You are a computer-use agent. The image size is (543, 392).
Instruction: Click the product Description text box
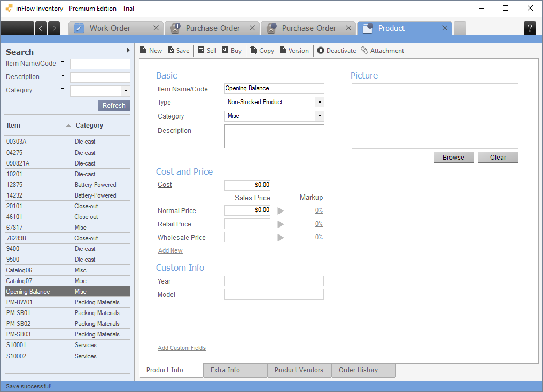click(x=274, y=136)
